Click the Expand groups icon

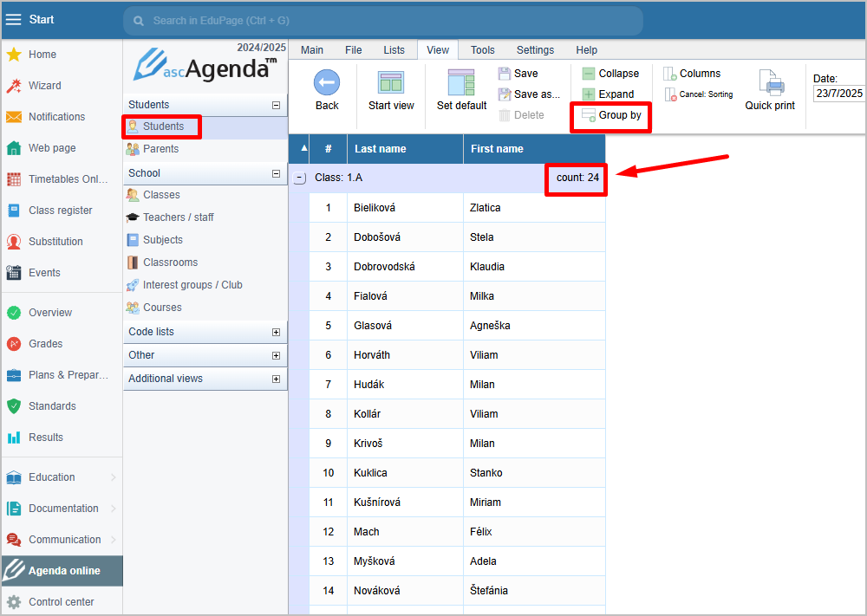tap(589, 94)
